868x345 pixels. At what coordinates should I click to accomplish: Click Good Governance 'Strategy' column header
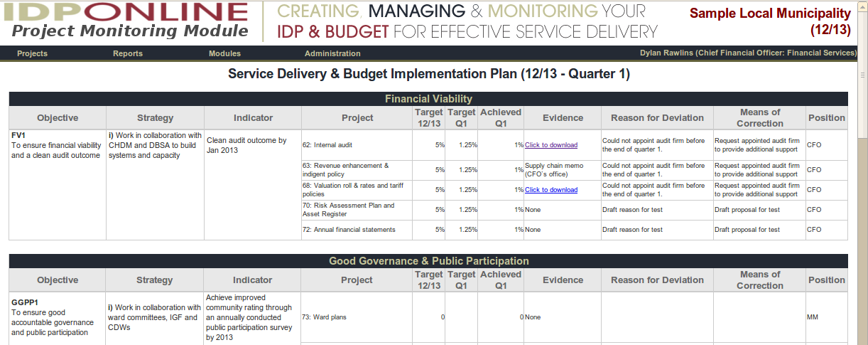(x=155, y=280)
